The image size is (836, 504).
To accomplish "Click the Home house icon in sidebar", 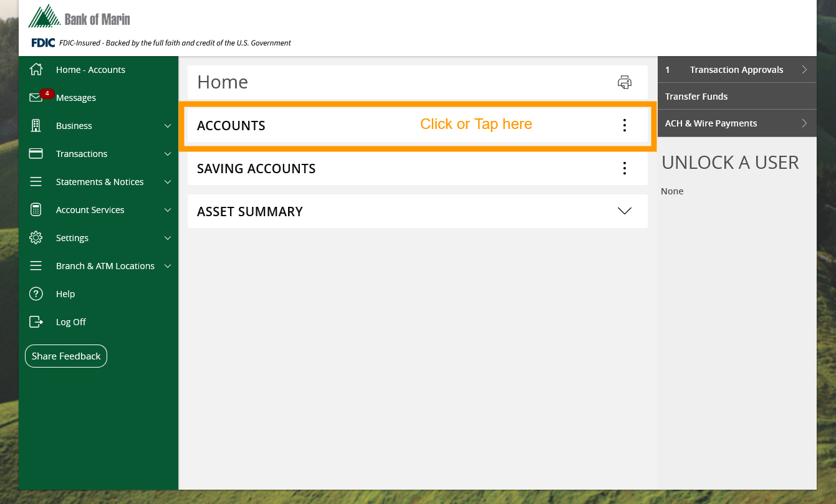I will click(x=36, y=69).
